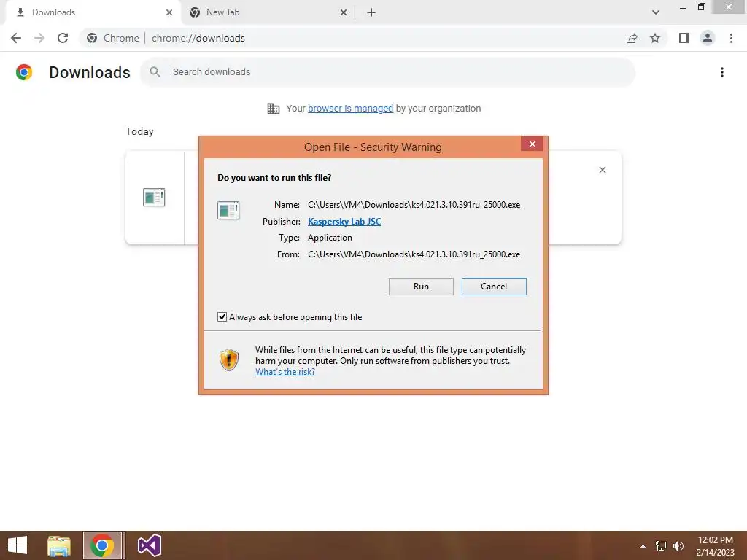Open the Kaspersky Lab JSC publisher link
Viewport: 747px width, 560px height.
click(x=344, y=222)
